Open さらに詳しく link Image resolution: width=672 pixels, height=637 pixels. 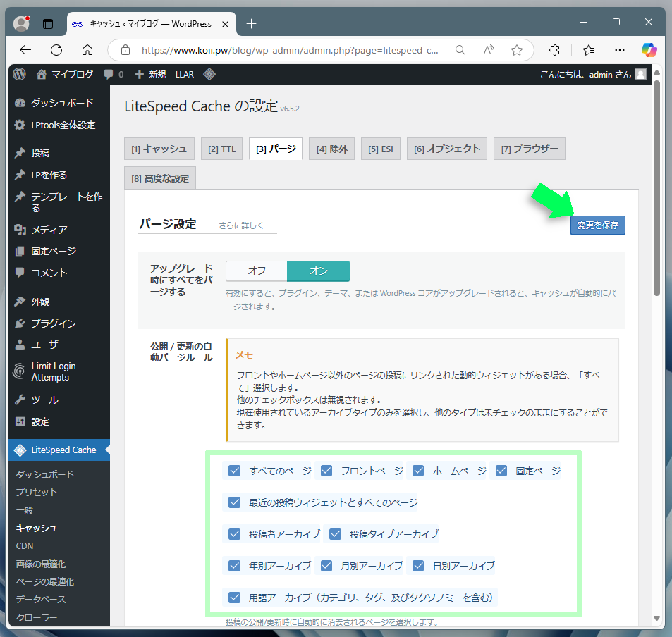pos(241,225)
